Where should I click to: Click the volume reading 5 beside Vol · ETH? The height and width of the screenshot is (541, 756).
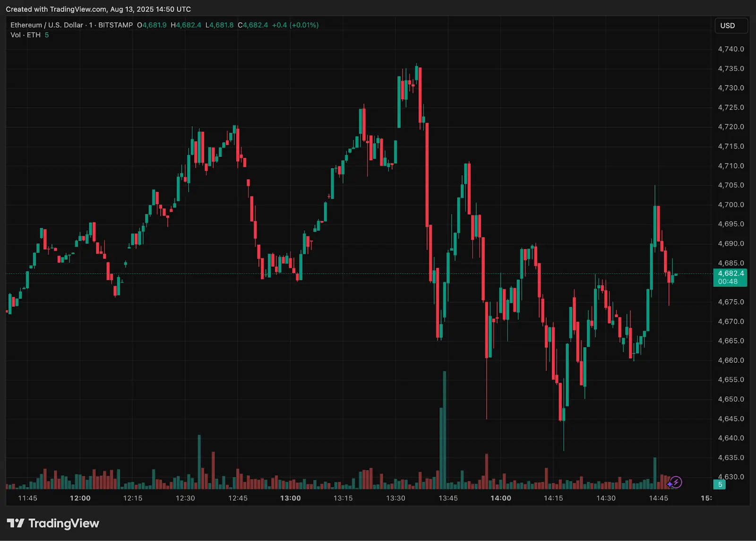click(47, 35)
